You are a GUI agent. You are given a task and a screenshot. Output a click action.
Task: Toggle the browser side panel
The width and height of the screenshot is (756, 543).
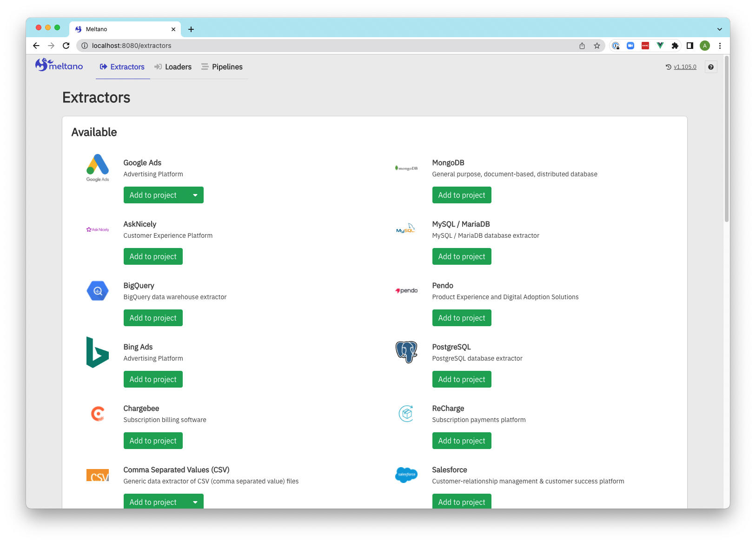pyautogui.click(x=690, y=46)
